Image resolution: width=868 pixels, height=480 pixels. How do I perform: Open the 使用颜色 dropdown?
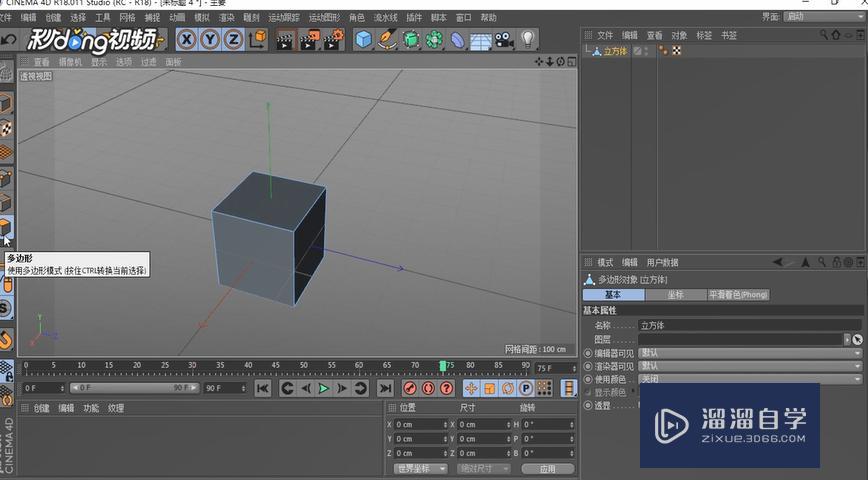pyautogui.click(x=751, y=379)
